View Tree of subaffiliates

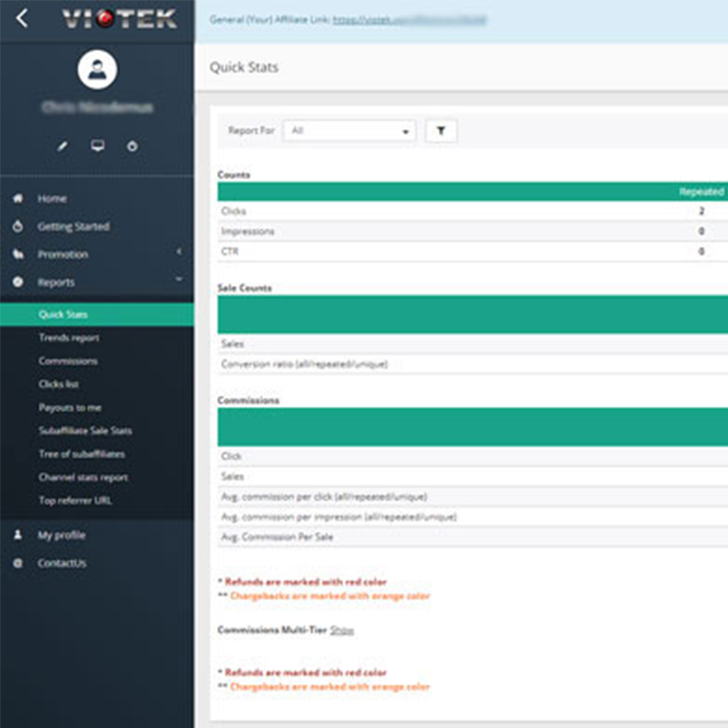point(82,454)
